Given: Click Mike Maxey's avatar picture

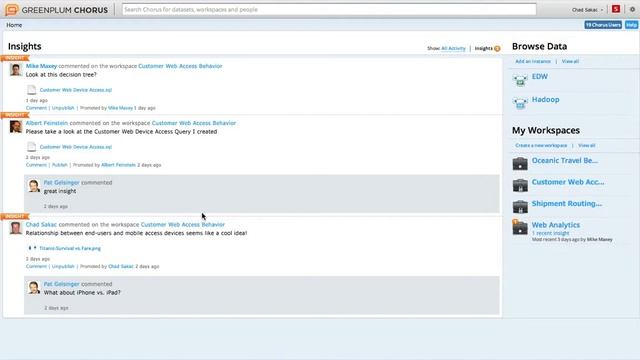Looking at the screenshot, I should [x=16, y=69].
